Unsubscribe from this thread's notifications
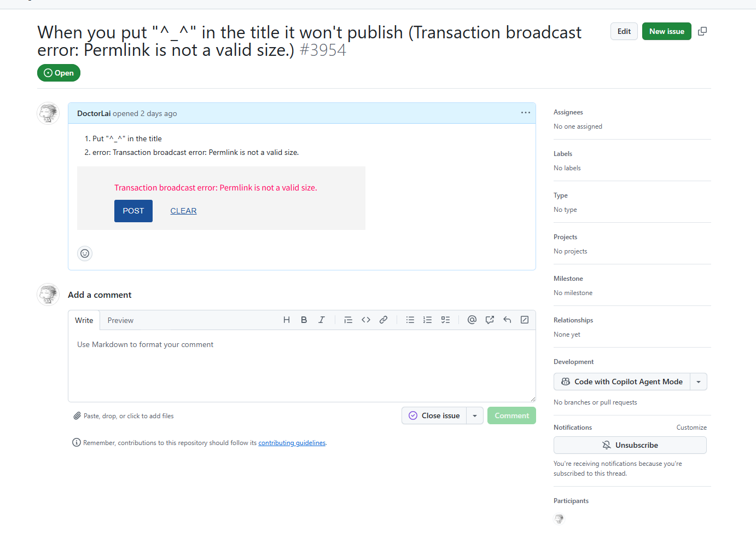Image resolution: width=756 pixels, height=537 pixels. pos(630,445)
